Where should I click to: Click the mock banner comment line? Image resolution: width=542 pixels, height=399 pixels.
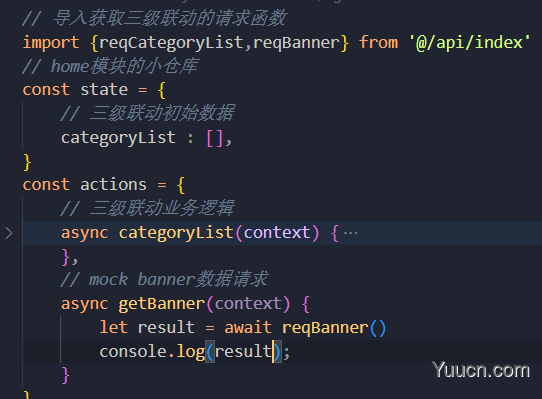(x=164, y=279)
